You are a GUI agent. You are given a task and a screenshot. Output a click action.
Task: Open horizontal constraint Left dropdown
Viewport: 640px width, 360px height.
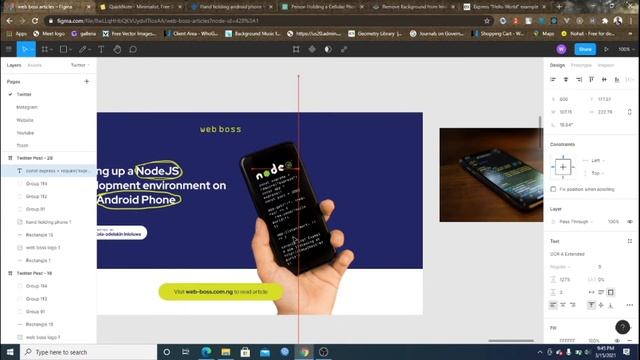click(x=598, y=160)
